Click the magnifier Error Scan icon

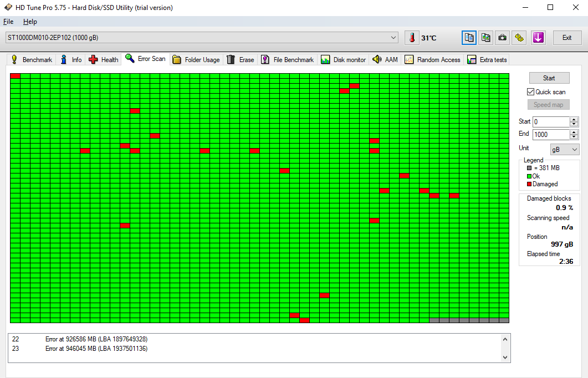click(x=130, y=58)
